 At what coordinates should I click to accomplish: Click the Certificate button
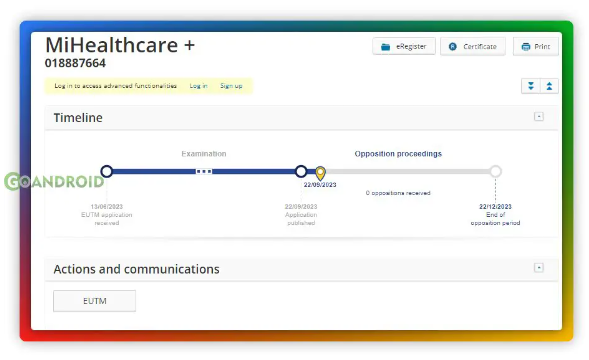point(473,47)
